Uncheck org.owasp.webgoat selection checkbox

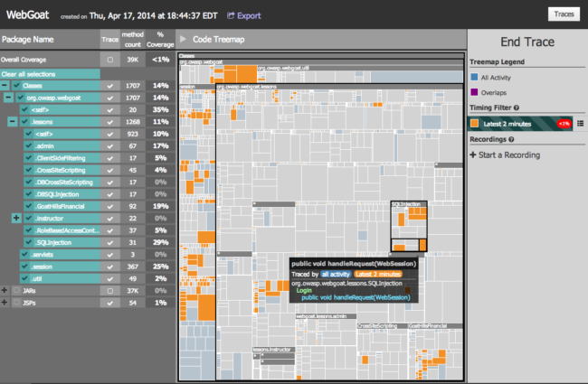point(21,98)
